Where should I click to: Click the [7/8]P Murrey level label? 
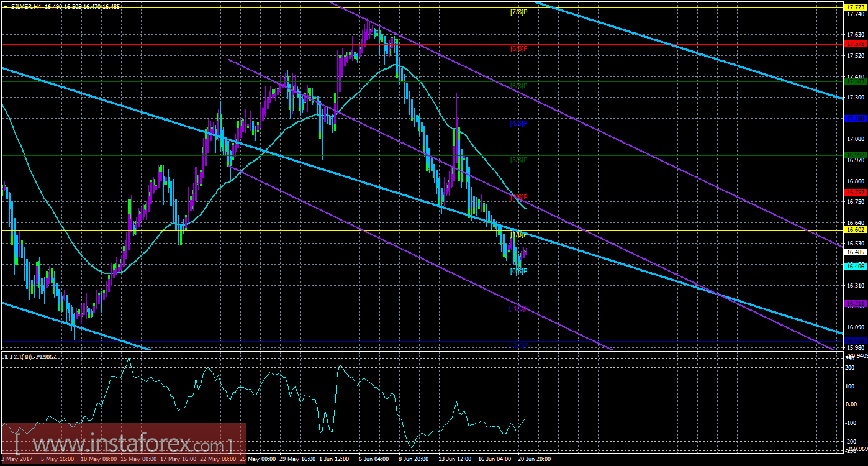click(518, 12)
